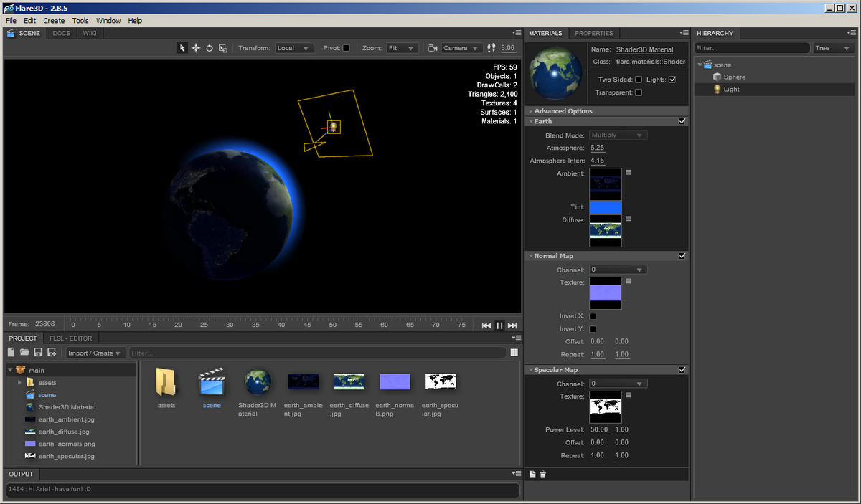Expand the Advanced Options section
This screenshot has width=861, height=504.
pyautogui.click(x=606, y=111)
